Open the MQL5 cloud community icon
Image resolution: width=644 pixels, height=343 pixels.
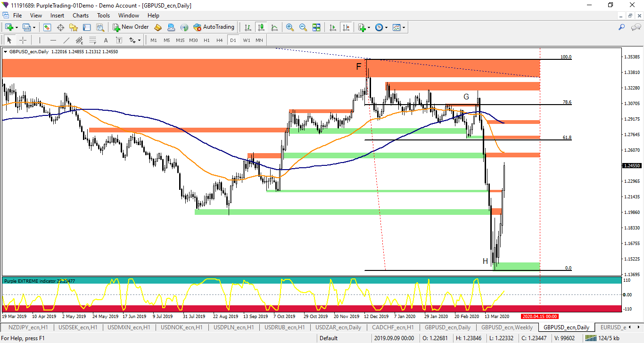point(171,27)
